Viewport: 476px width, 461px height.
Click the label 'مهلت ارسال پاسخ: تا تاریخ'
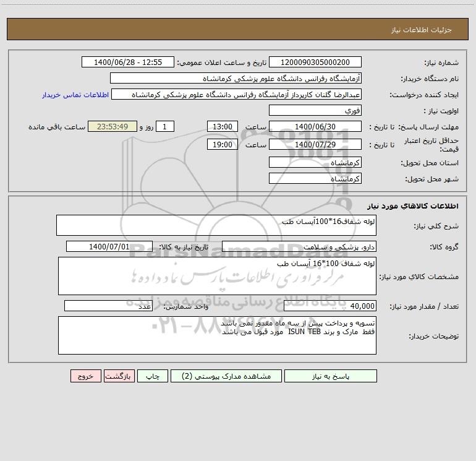[414, 127]
